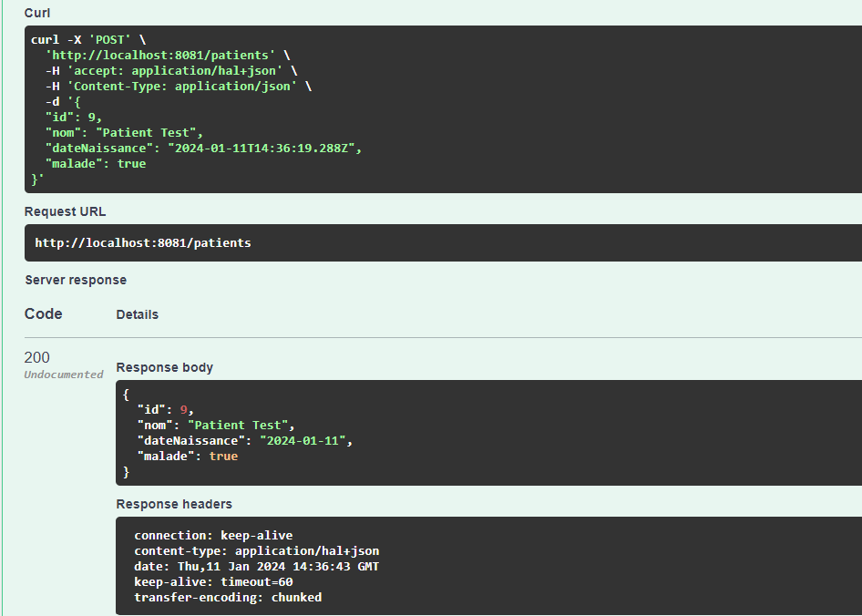Image resolution: width=862 pixels, height=616 pixels.
Task: Click the -d '{ line in curl
Action: (63, 102)
